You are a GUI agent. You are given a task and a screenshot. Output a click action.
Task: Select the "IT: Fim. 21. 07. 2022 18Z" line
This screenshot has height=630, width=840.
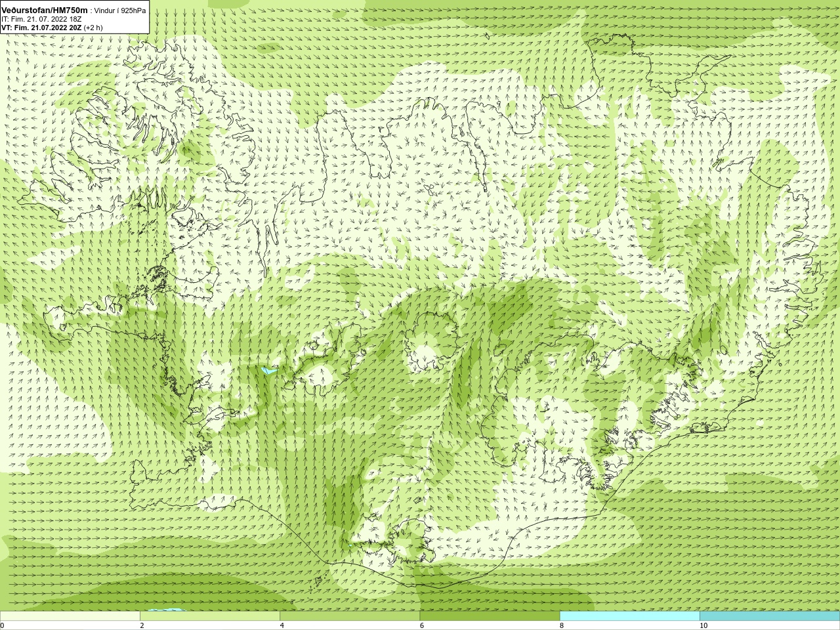pos(41,19)
